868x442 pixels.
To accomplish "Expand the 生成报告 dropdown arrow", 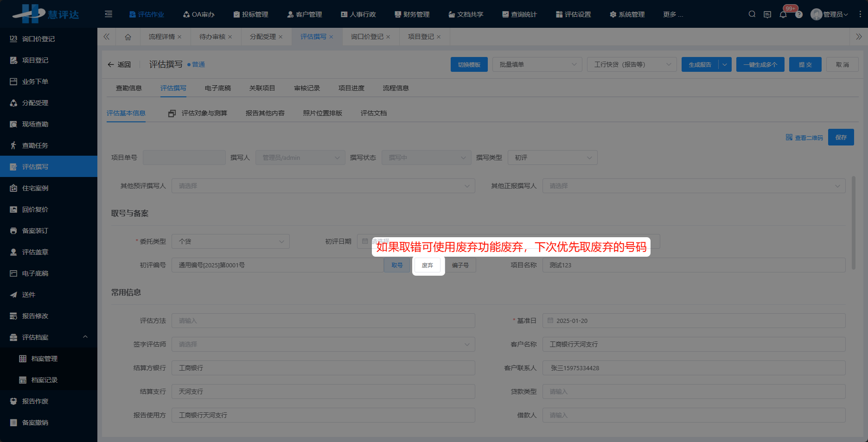I will coord(725,64).
